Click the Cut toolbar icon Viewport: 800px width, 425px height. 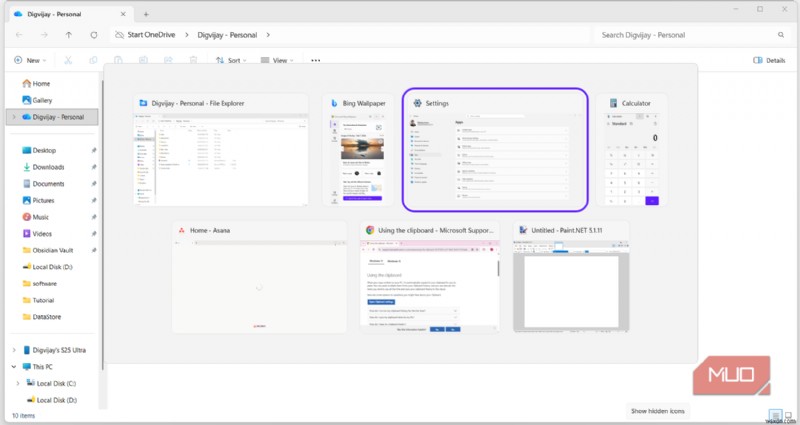pyautogui.click(x=68, y=60)
